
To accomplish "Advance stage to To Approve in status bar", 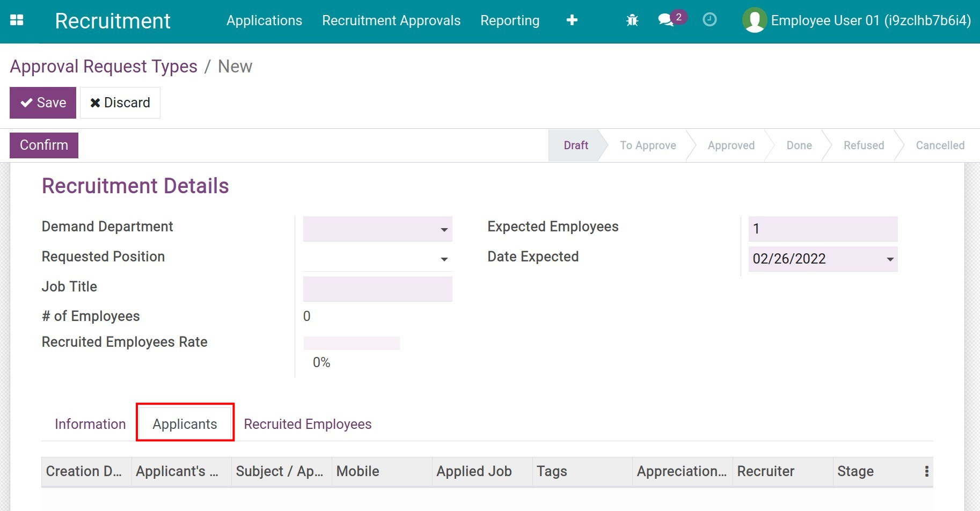I will [x=647, y=145].
